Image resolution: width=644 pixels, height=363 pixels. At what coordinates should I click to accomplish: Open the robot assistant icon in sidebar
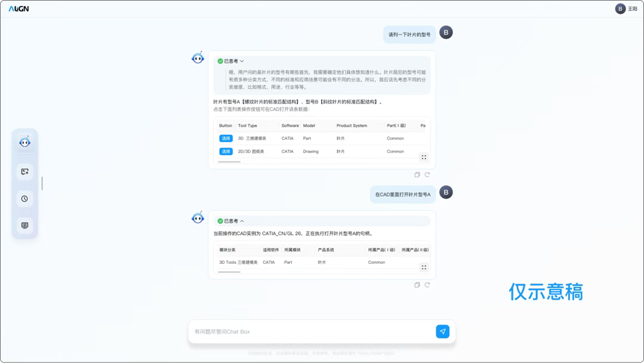pyautogui.click(x=25, y=142)
